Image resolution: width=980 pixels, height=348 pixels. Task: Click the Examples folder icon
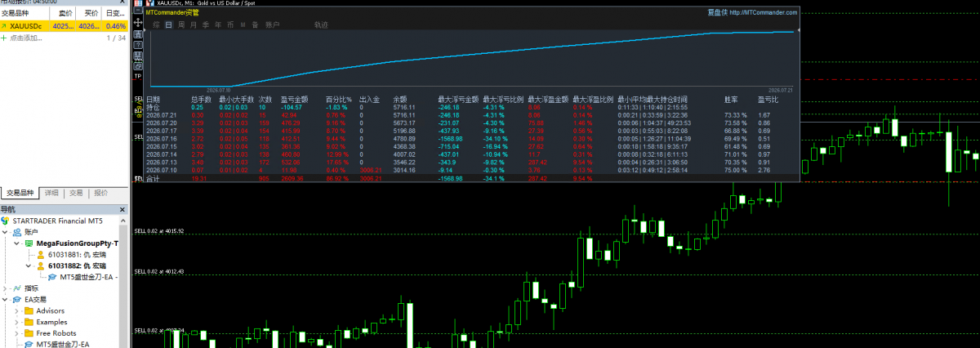[x=29, y=322]
